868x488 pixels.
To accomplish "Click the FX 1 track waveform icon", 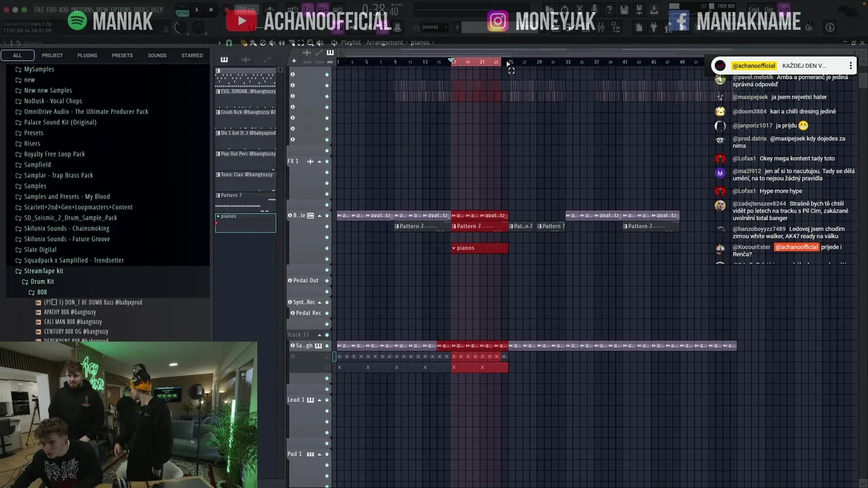I will 311,161.
